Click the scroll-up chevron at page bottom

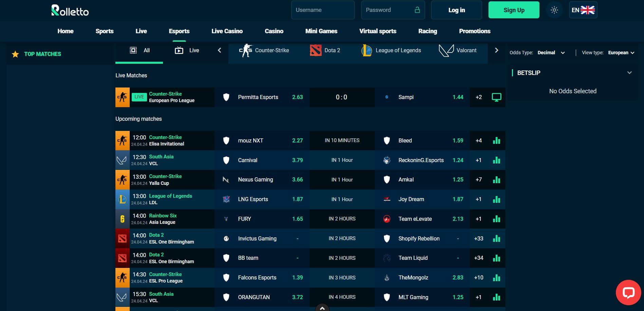pos(322,308)
